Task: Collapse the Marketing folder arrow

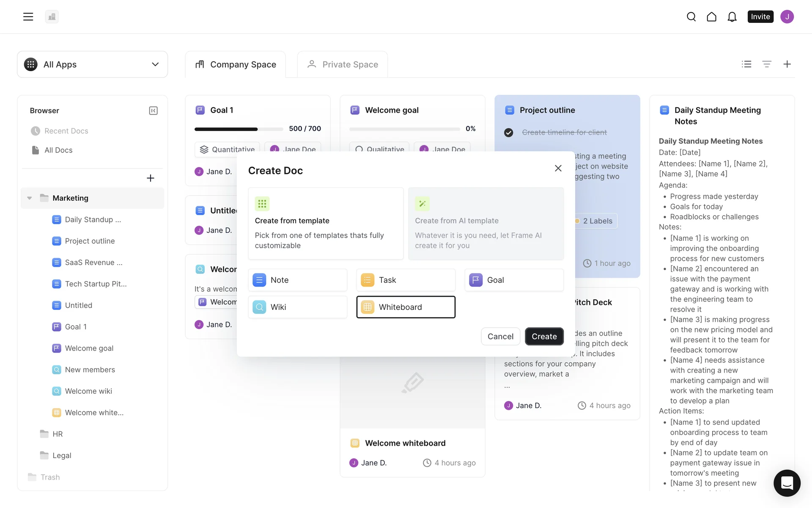Action: 30,198
